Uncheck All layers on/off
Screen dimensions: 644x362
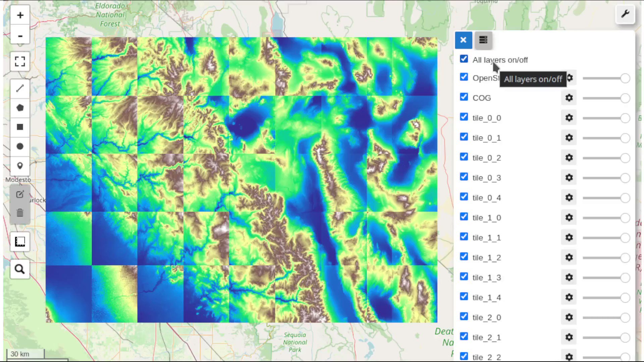(x=464, y=59)
